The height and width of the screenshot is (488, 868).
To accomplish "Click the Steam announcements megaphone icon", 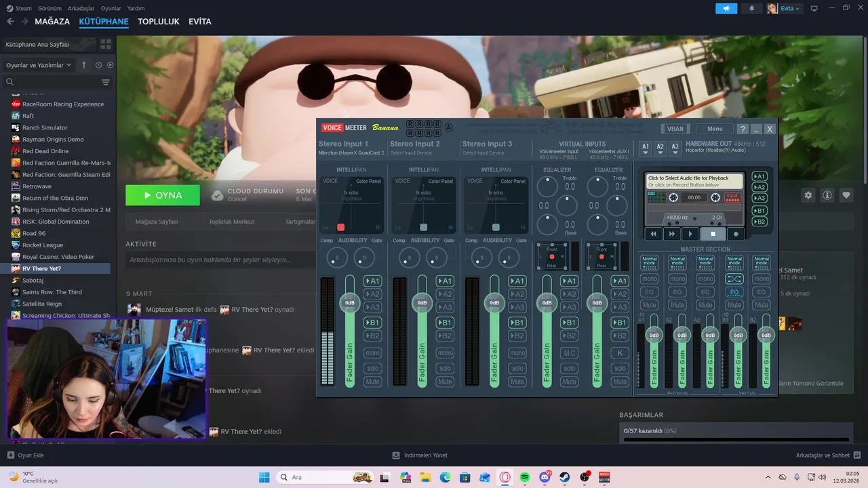I will click(x=726, y=8).
